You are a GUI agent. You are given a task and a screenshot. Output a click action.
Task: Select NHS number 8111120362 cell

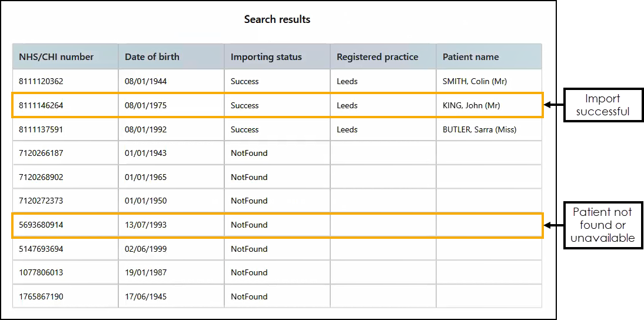pos(41,82)
